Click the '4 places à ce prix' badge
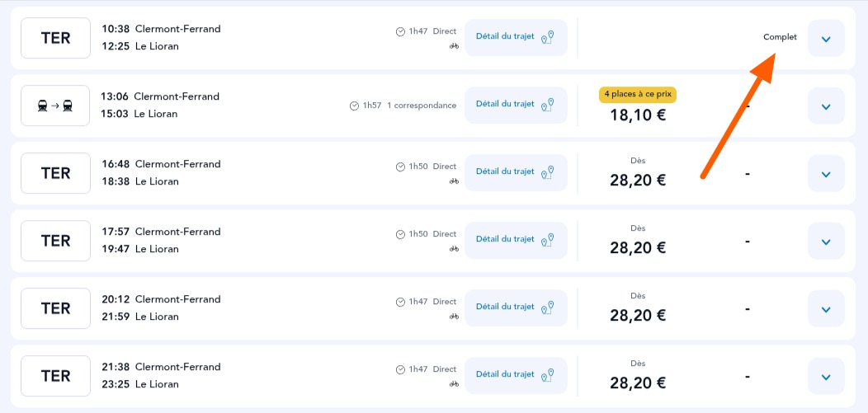 pos(638,95)
